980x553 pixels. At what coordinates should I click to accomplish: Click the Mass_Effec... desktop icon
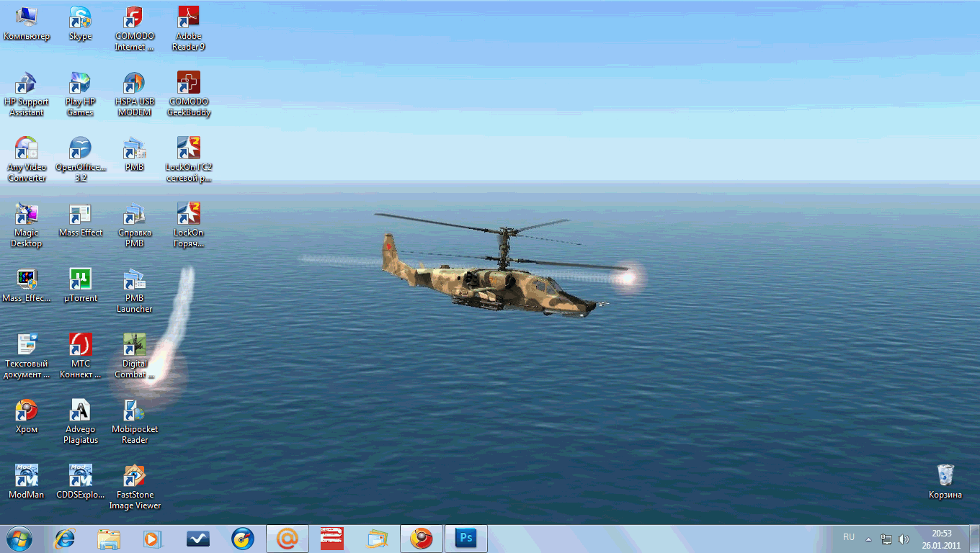27,286
